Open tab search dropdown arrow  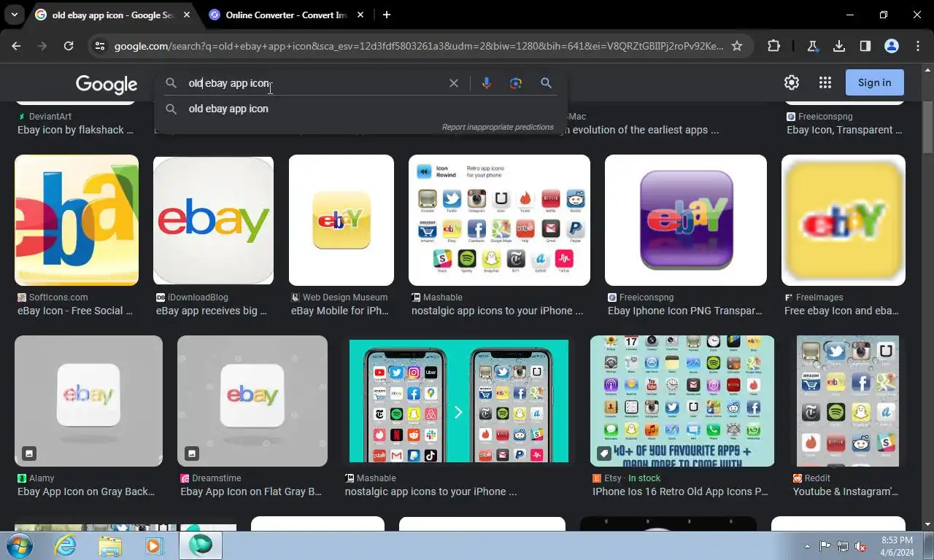tap(14, 15)
